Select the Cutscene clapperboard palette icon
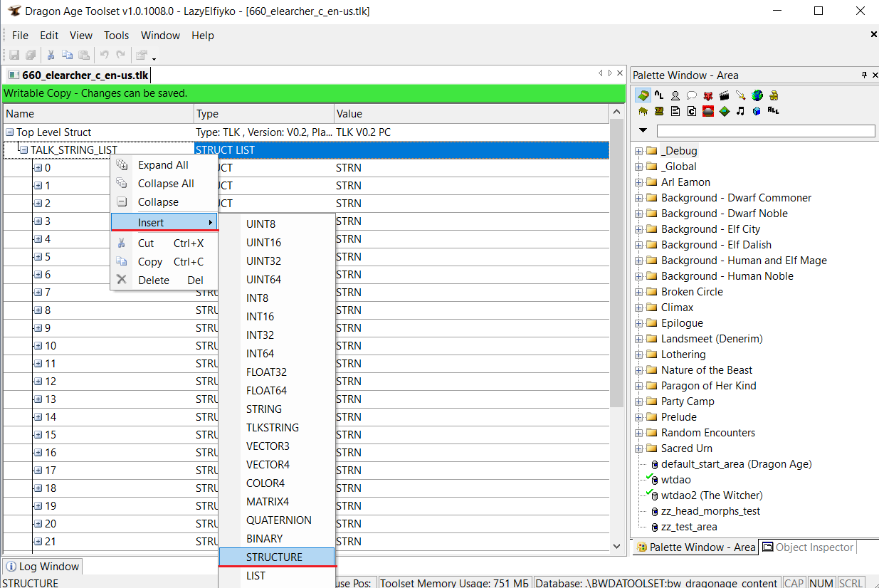 (x=724, y=95)
